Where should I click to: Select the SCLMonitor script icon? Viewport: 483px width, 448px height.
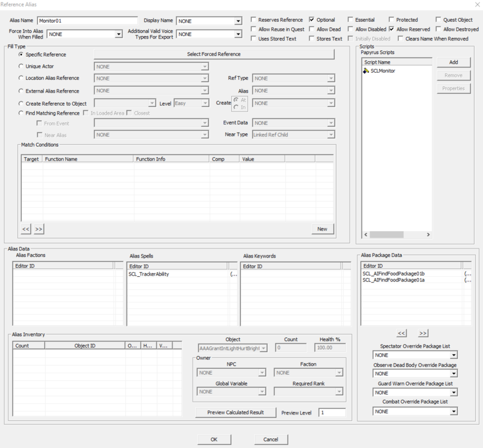(366, 71)
